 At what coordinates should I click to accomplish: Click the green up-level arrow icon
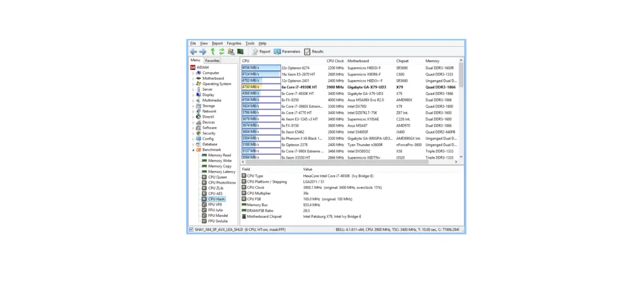[x=213, y=51]
